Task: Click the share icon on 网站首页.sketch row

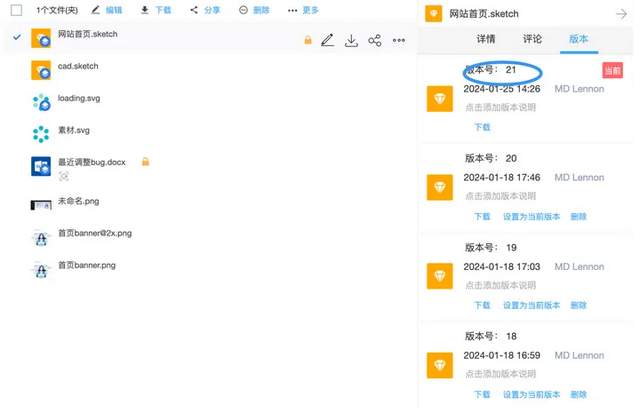Action: 375,40
